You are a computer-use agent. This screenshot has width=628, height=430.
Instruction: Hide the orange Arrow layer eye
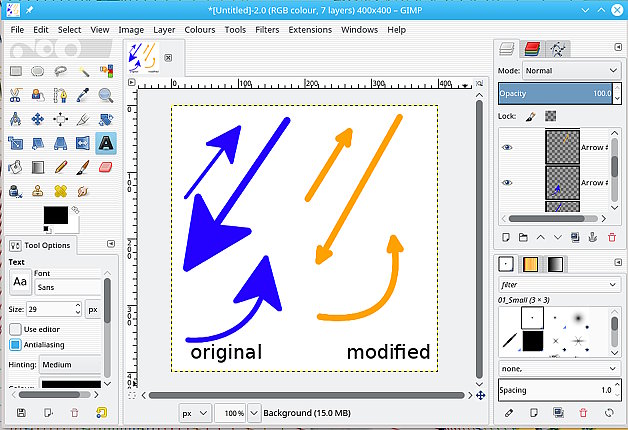pos(507,147)
